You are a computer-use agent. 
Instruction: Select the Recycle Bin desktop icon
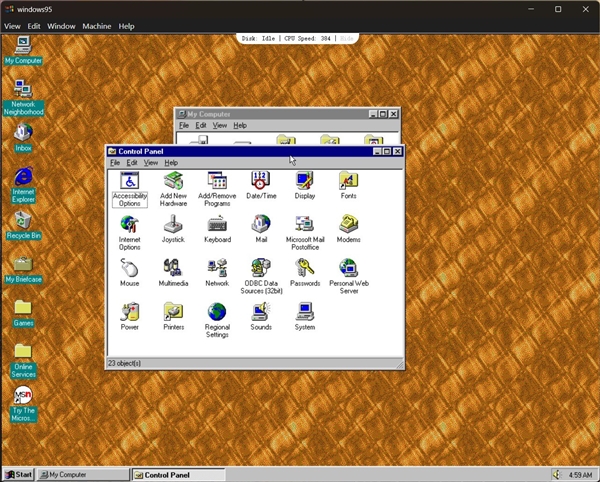23,220
